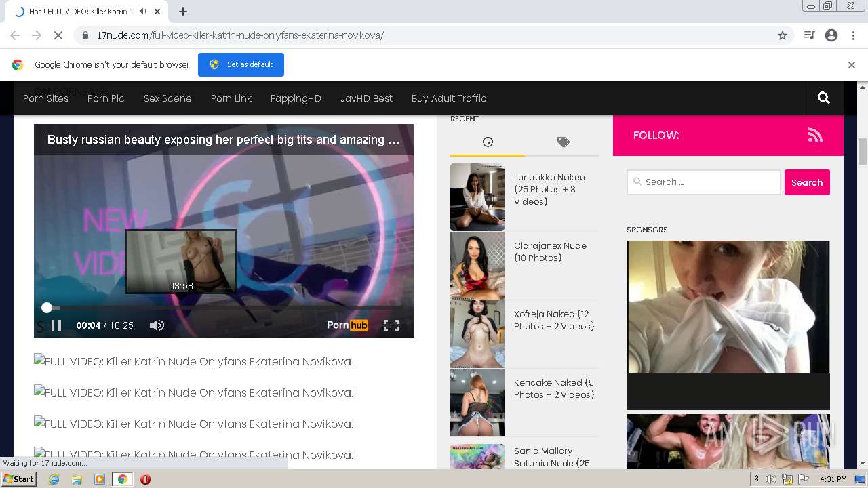Go back to the previous page
The height and width of the screenshot is (488, 868).
click(15, 35)
